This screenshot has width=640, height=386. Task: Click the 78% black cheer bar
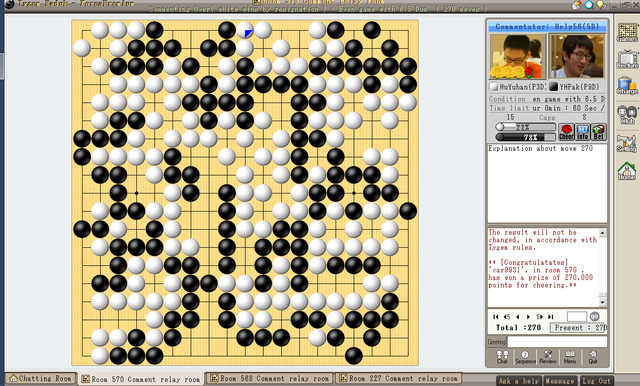coord(525,137)
